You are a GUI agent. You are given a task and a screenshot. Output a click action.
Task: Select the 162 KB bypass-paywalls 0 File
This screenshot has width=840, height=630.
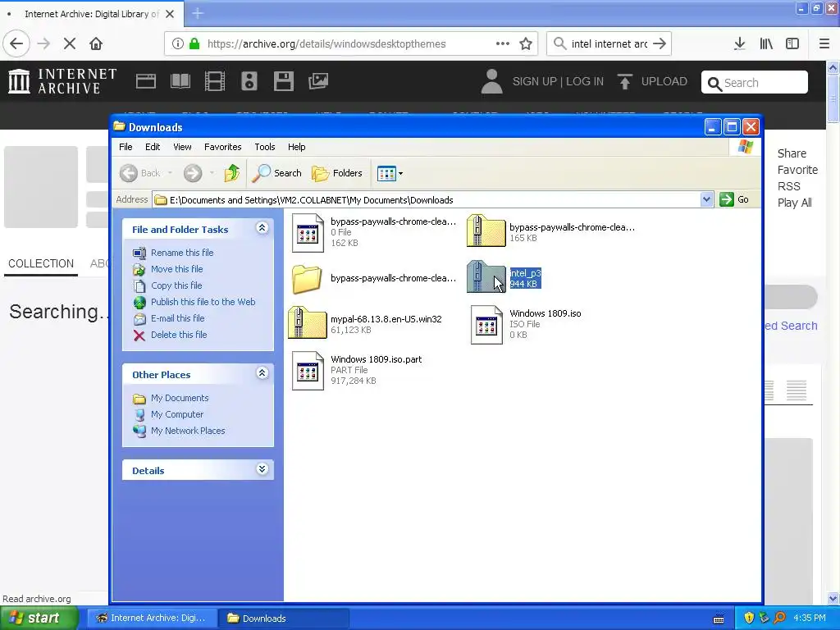pyautogui.click(x=374, y=232)
